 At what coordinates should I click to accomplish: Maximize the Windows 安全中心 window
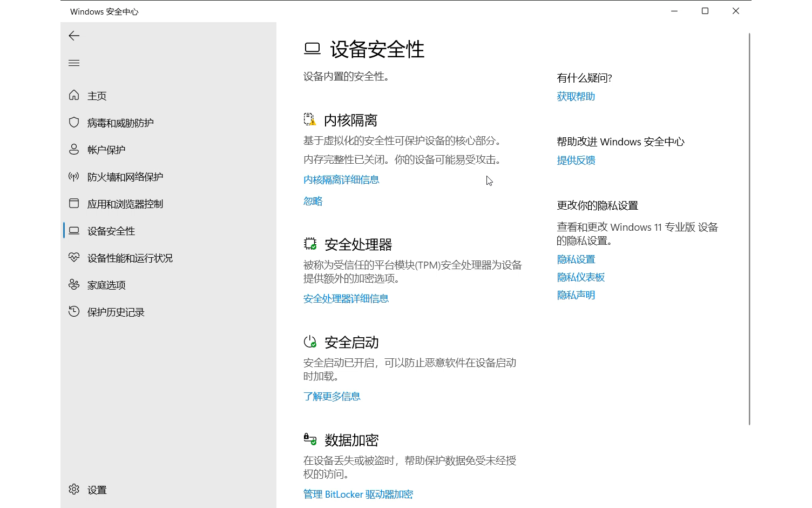(x=705, y=11)
